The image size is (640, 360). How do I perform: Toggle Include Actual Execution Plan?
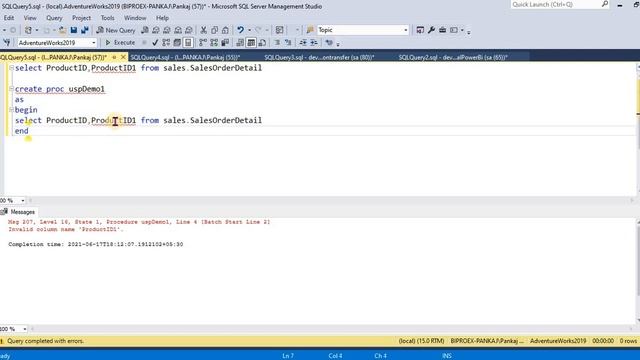[x=203, y=42]
